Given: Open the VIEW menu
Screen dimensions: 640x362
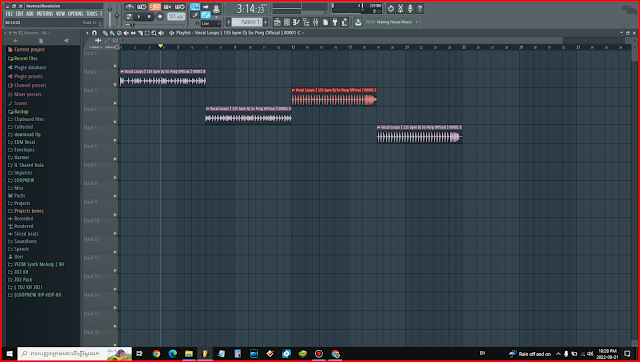Looking at the screenshot, I should click(x=60, y=13).
